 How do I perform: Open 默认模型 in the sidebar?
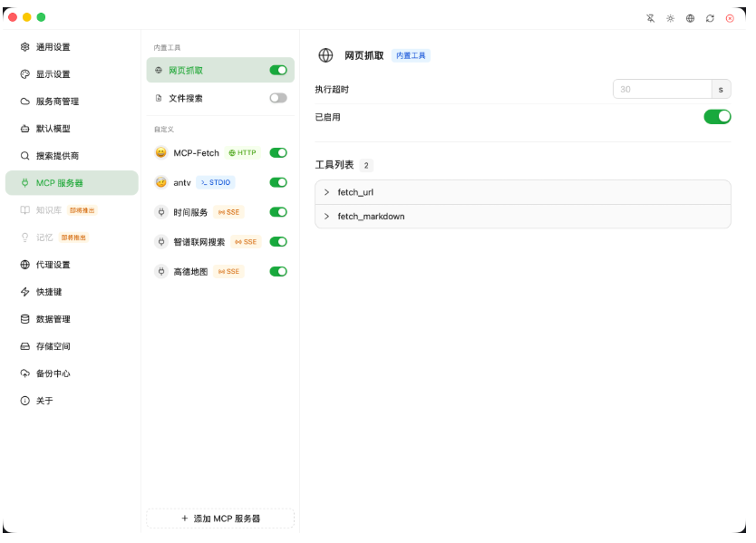point(72,129)
